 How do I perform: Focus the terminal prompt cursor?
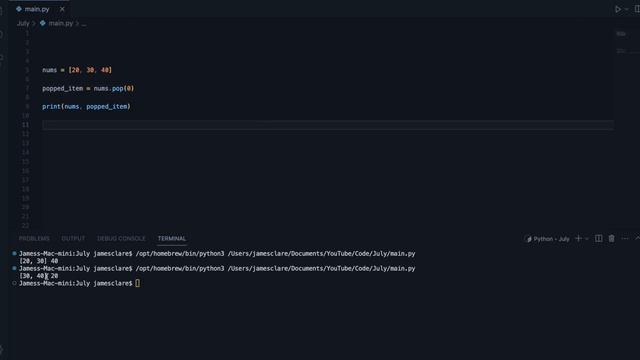138,283
